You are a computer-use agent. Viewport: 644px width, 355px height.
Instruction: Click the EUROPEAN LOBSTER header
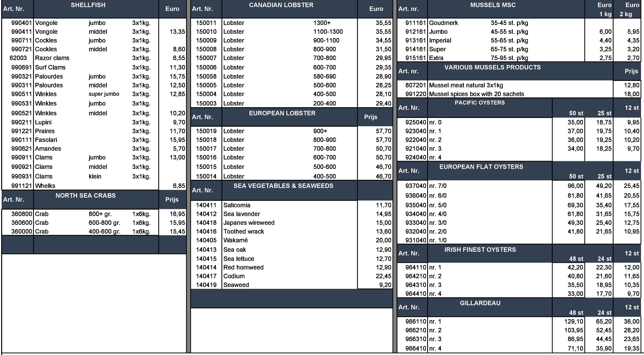tap(282, 113)
